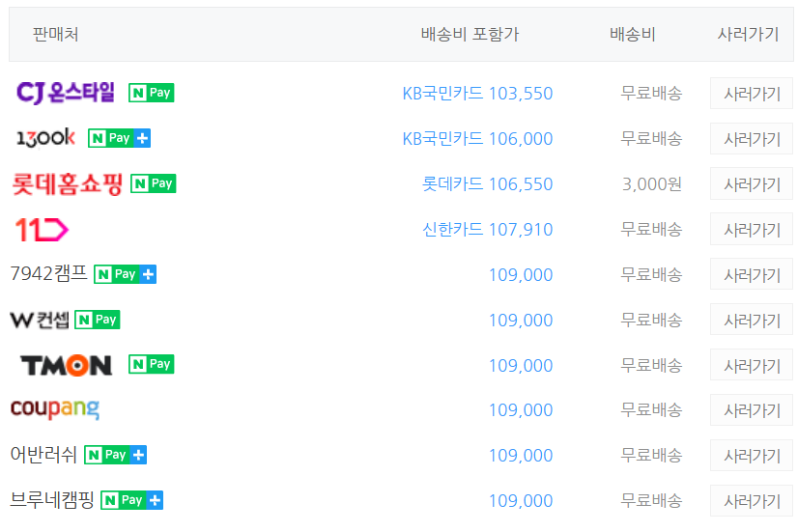The height and width of the screenshot is (532, 798).
Task: Click the N Pay plus badge beside 7942캠프
Action: pyautogui.click(x=126, y=274)
